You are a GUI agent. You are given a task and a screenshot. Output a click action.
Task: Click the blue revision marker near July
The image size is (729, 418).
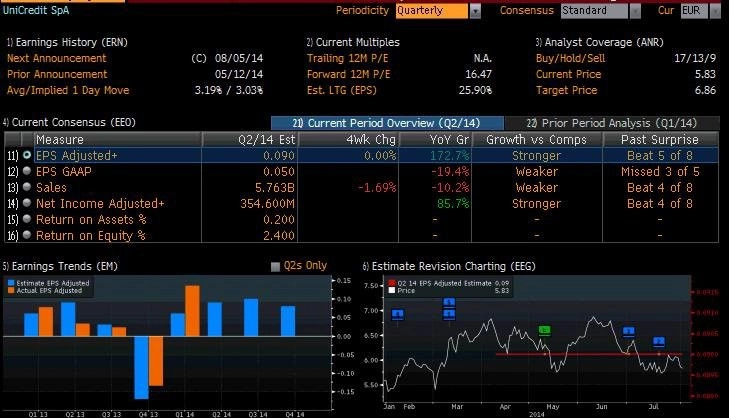click(x=659, y=342)
